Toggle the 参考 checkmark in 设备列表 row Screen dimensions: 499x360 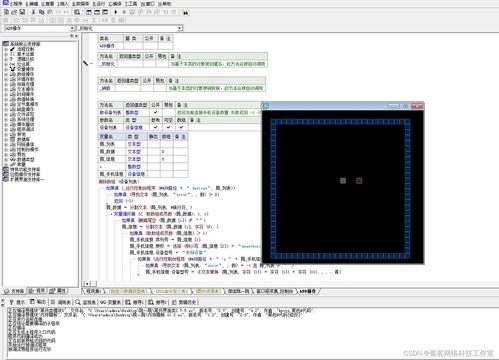(155, 127)
